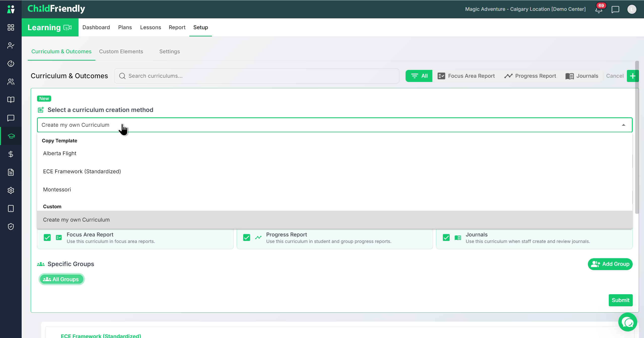The width and height of the screenshot is (644, 338).
Task: Open the Plans tab
Action: tap(125, 27)
